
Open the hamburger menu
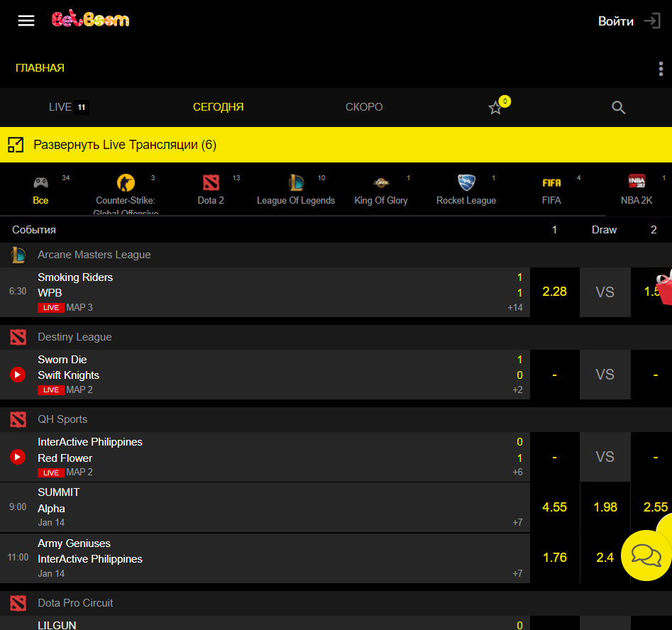pyautogui.click(x=26, y=21)
